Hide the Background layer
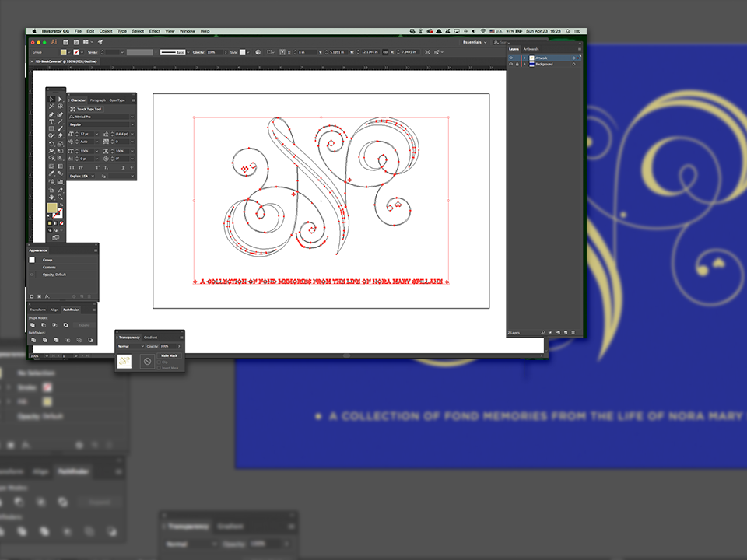The height and width of the screenshot is (560, 747). pos(511,64)
